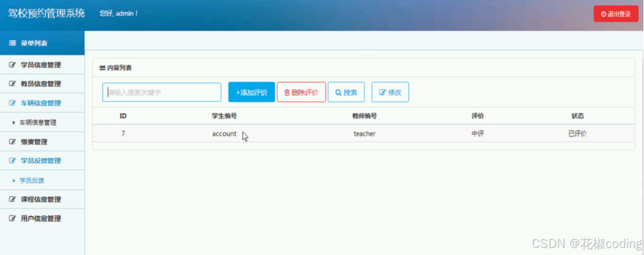Click the trash icon in 删除评价 button

pos(287,92)
